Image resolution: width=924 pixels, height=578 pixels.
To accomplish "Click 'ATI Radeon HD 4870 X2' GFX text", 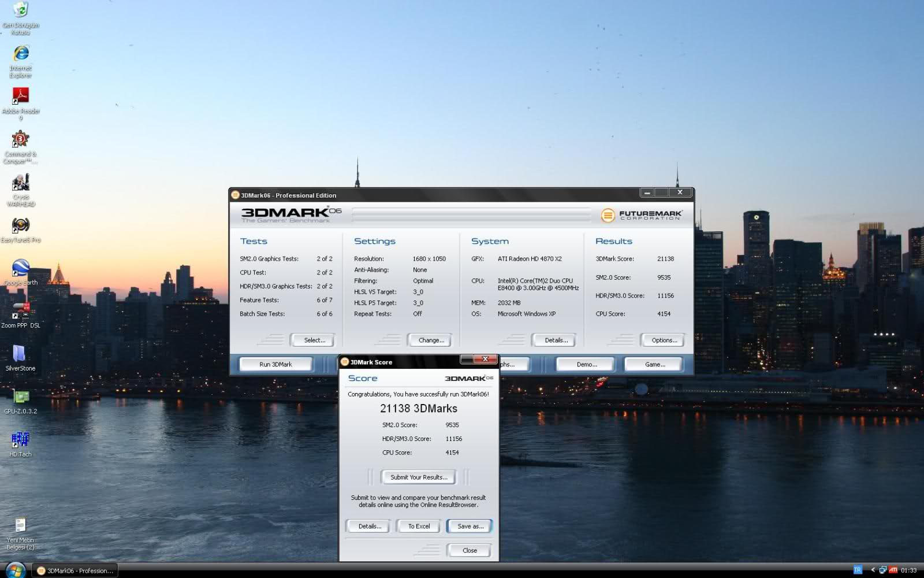I will (530, 259).
